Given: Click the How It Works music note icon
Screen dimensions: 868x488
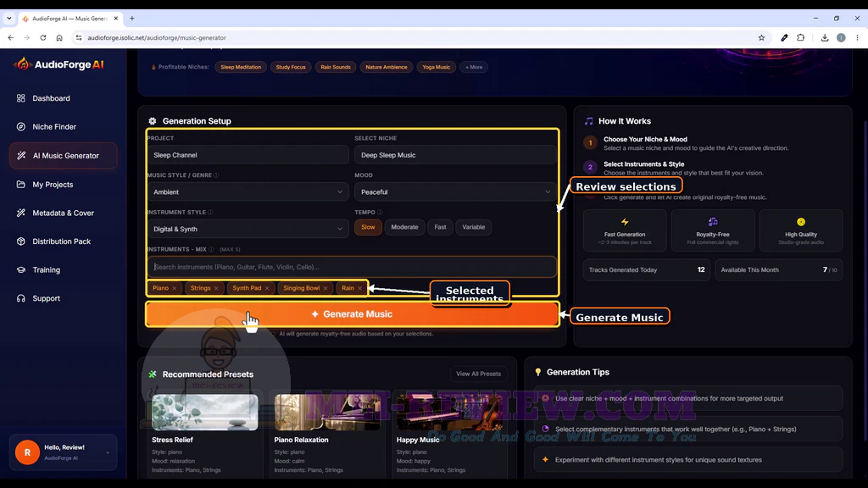Looking at the screenshot, I should [589, 120].
